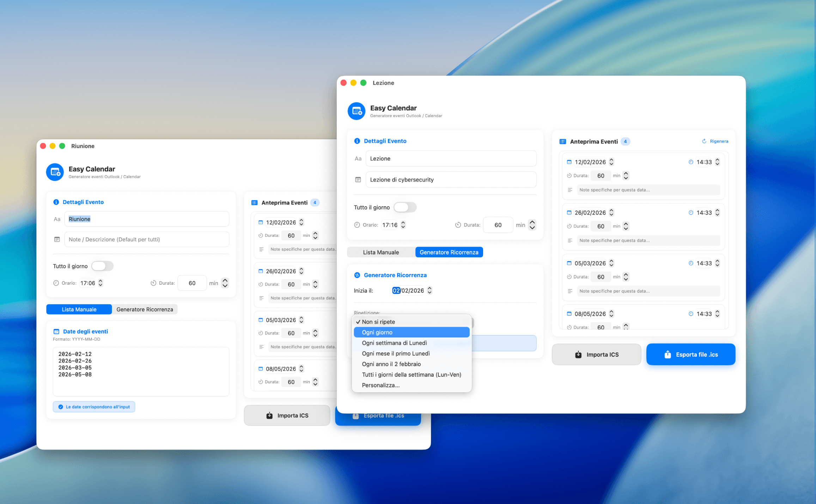
Task: Pick Tutti i giorni della settimana (Lun-Ven)
Action: pos(412,375)
